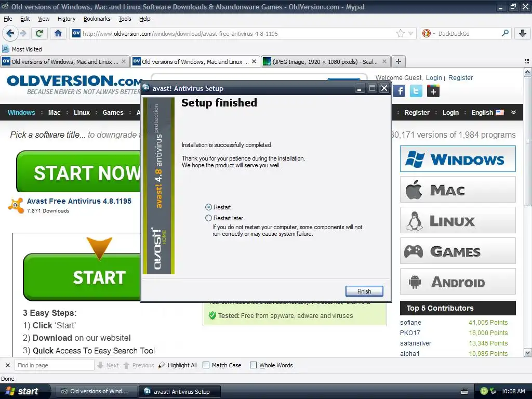The height and width of the screenshot is (399, 532).
Task: Close the JPEG Image tab
Action: (x=384, y=61)
